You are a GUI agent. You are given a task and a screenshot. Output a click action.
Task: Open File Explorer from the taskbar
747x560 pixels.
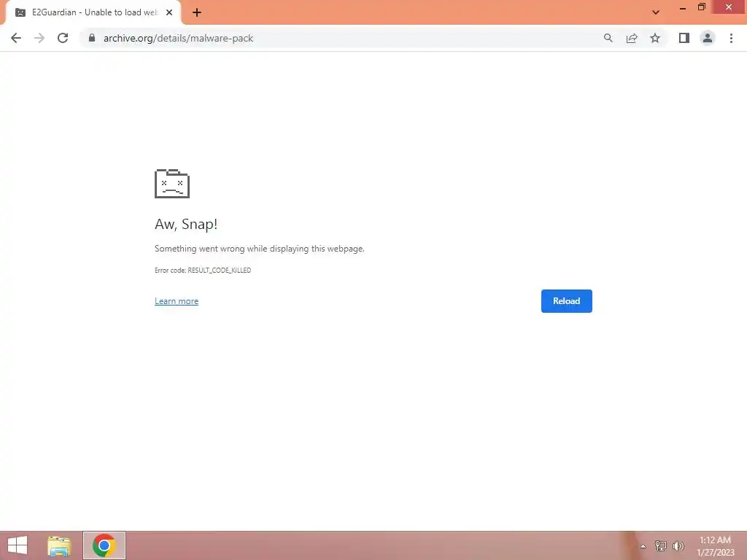[59, 545]
